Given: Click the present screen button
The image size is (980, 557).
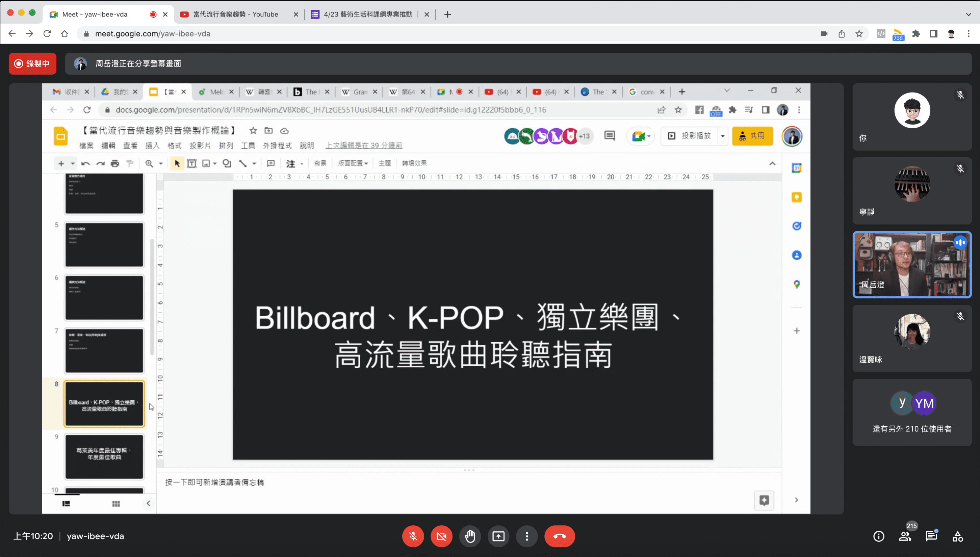Looking at the screenshot, I should coord(498,536).
